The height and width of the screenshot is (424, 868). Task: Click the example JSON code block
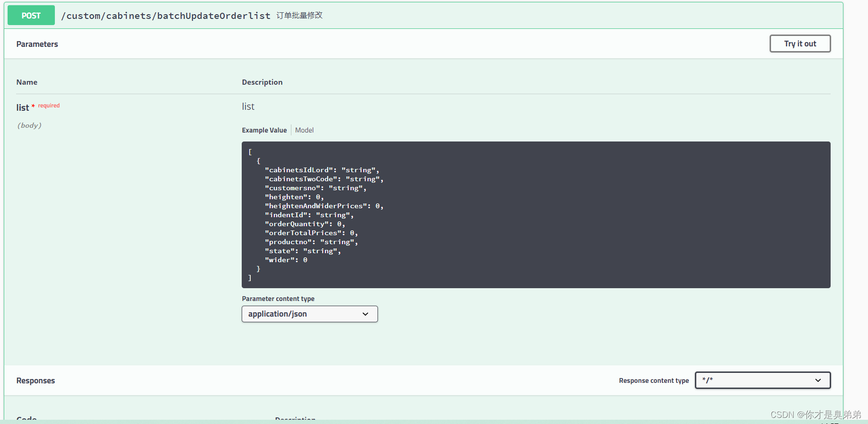536,215
